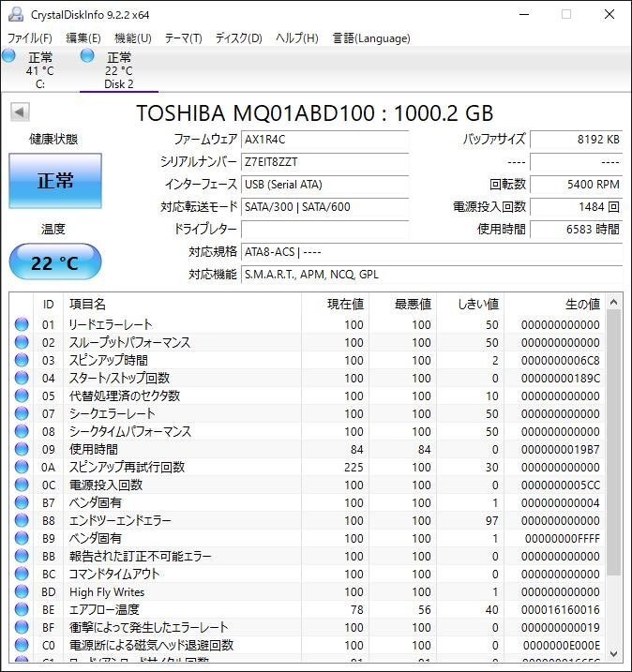Click status orb of row 0A スピンアップ再試行回数

(x=22, y=467)
